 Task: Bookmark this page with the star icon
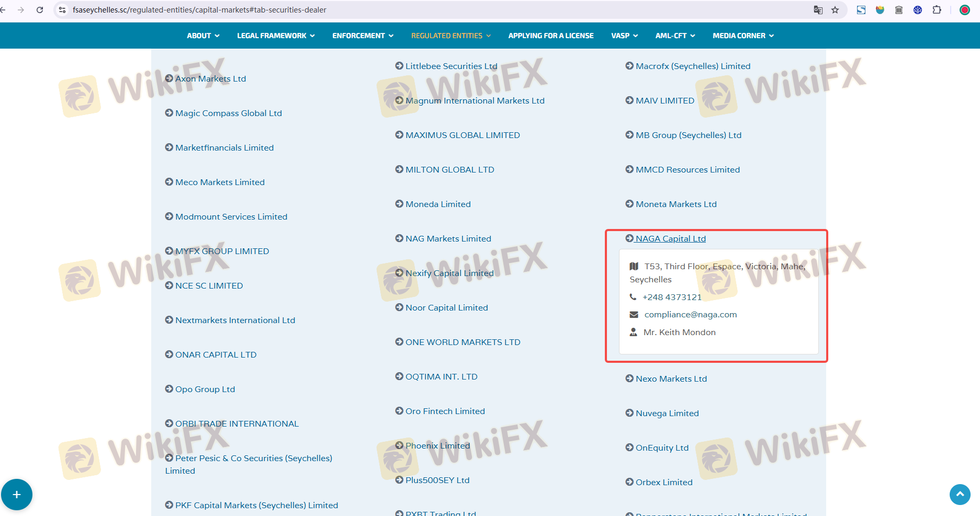point(835,10)
